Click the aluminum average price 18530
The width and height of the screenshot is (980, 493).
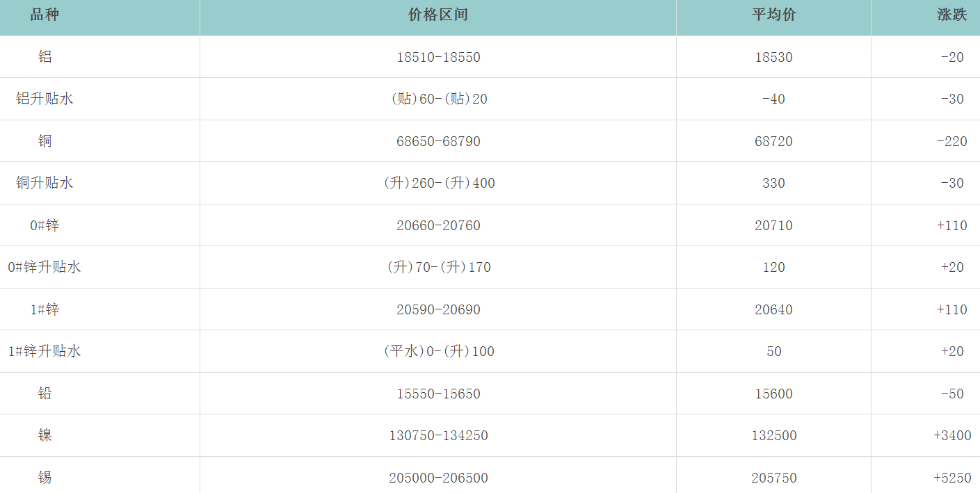pyautogui.click(x=773, y=57)
